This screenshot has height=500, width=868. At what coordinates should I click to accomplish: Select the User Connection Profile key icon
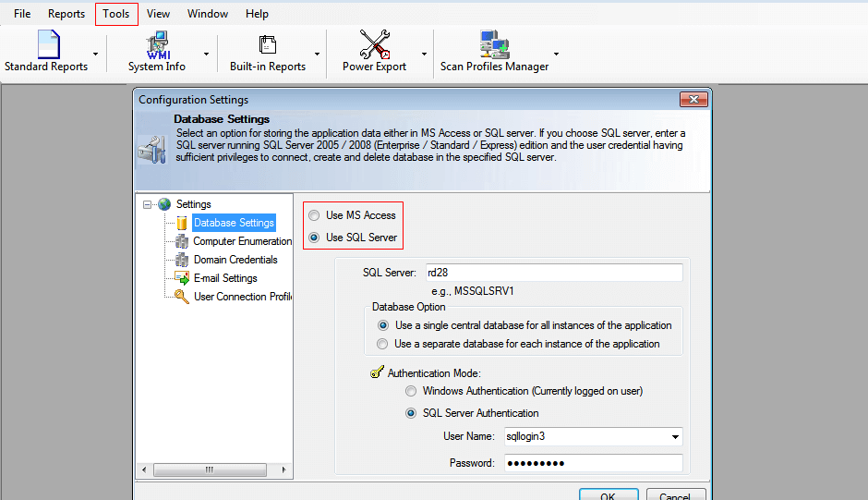pyautogui.click(x=182, y=297)
